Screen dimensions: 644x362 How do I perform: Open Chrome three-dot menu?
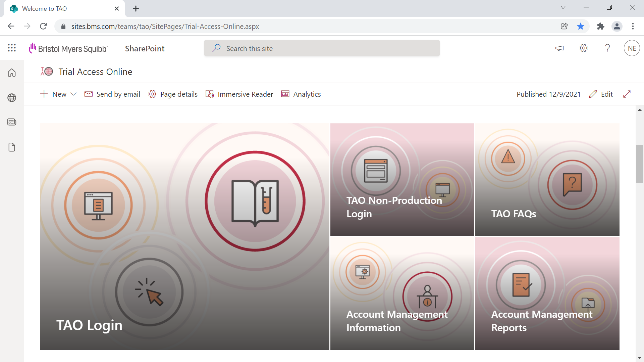coord(633,26)
